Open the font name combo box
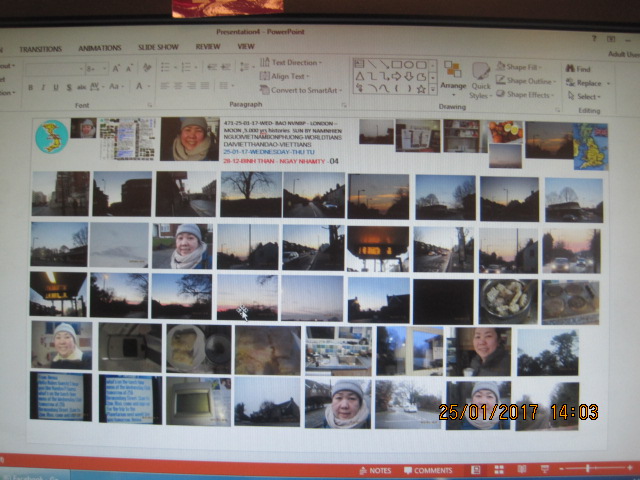This screenshot has height=480, width=640. [54, 69]
